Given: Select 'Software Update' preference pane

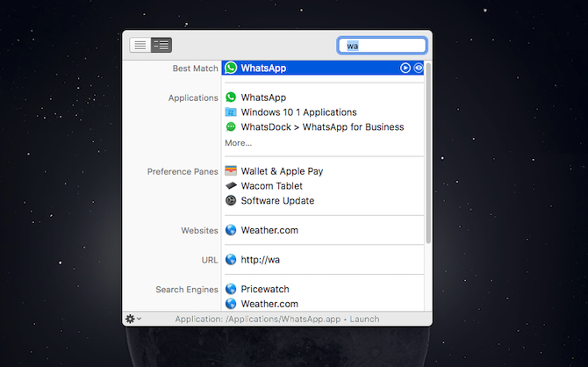Looking at the screenshot, I should pyautogui.click(x=277, y=201).
